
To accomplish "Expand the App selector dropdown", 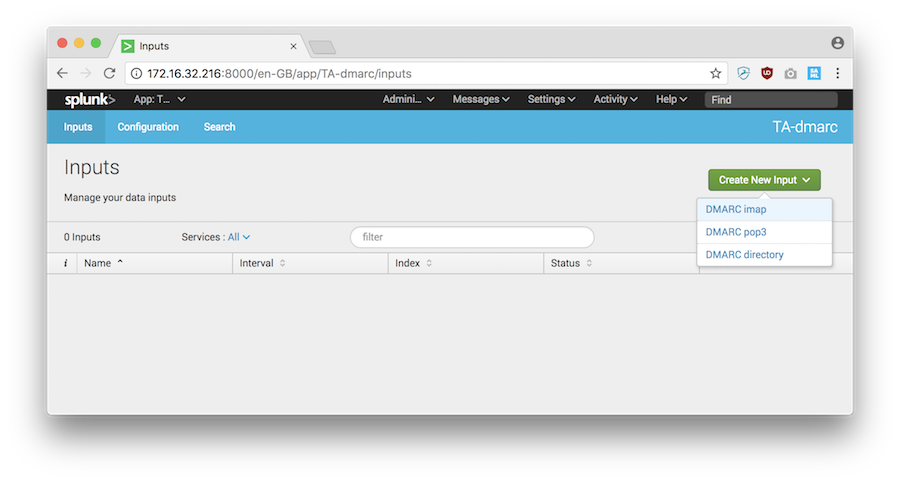I will (x=159, y=99).
